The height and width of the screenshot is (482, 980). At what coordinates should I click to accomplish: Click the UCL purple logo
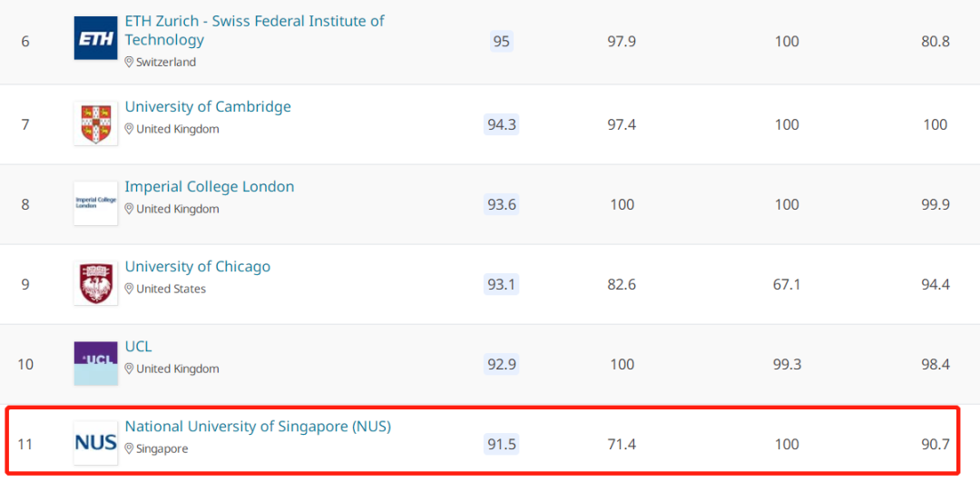[x=95, y=363]
